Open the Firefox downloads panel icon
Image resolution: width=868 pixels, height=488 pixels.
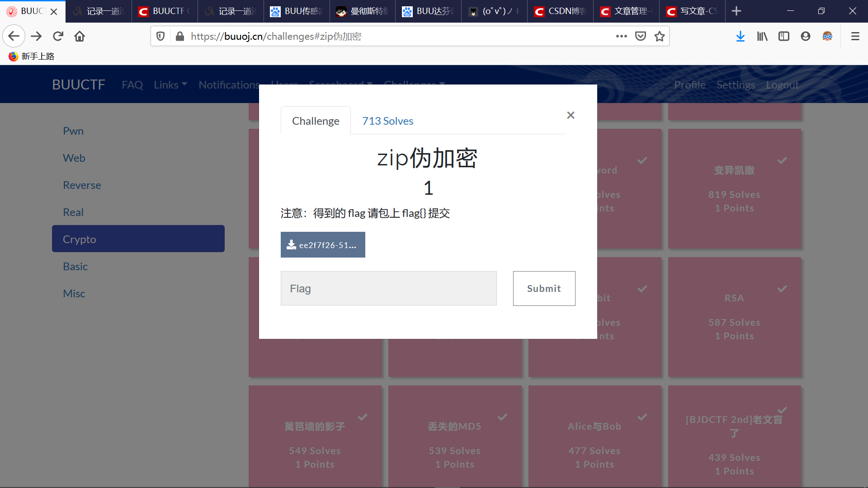740,36
